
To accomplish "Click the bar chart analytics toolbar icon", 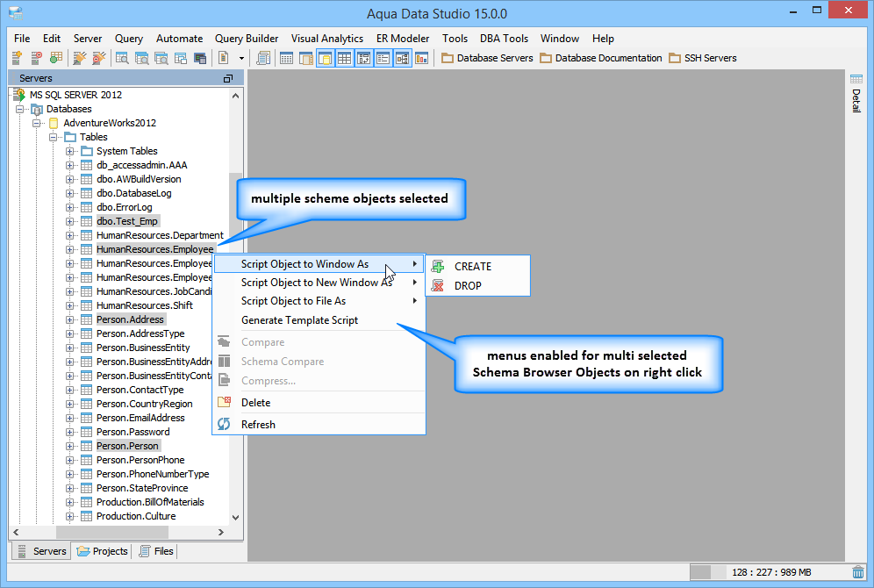I will click(x=422, y=57).
